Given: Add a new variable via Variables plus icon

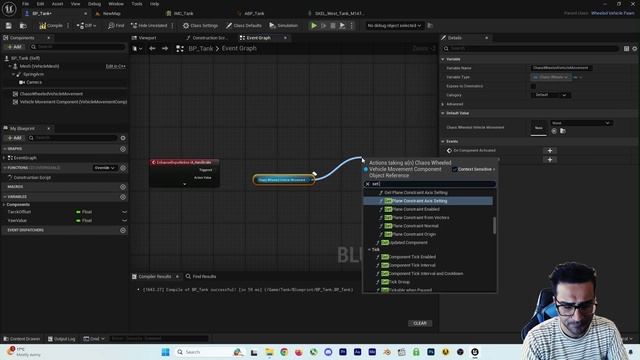Looking at the screenshot, I should tap(123, 197).
